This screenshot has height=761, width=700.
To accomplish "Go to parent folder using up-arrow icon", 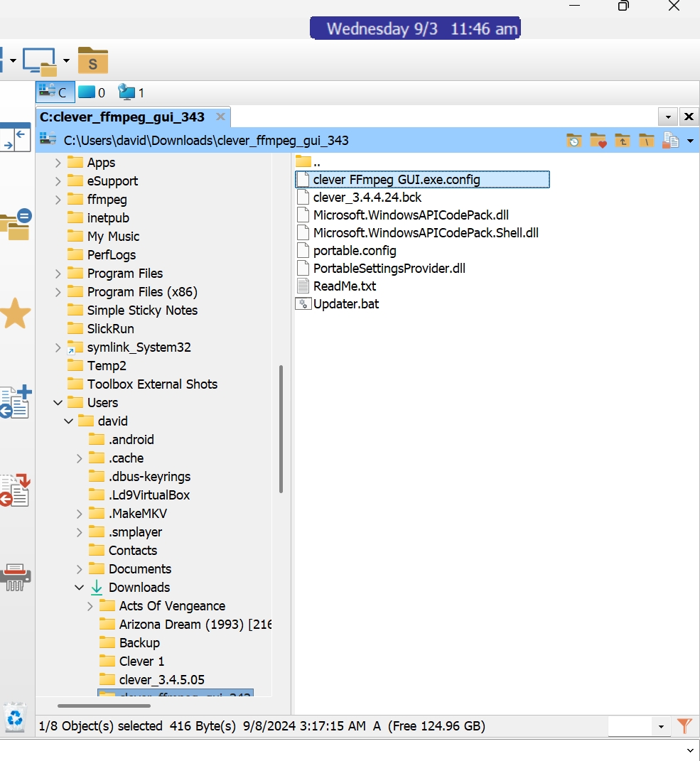I will click(x=623, y=141).
